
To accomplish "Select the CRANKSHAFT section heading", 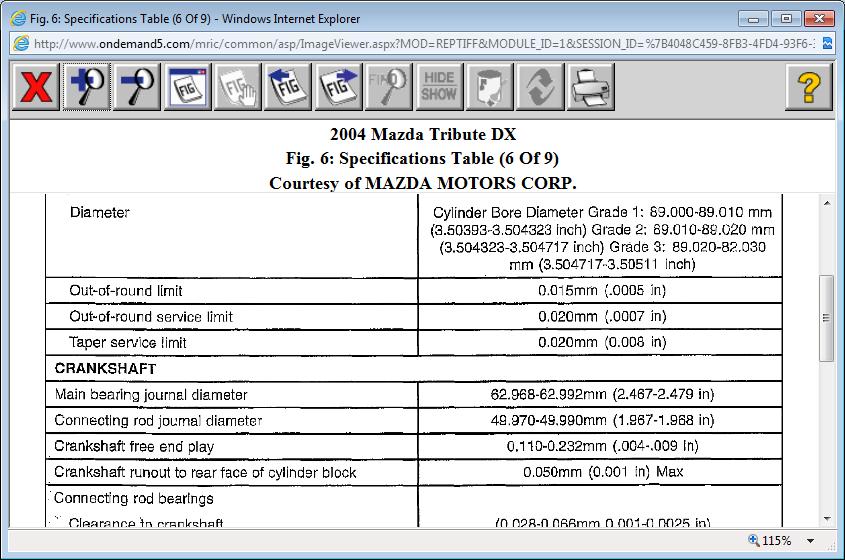I will click(x=105, y=369).
